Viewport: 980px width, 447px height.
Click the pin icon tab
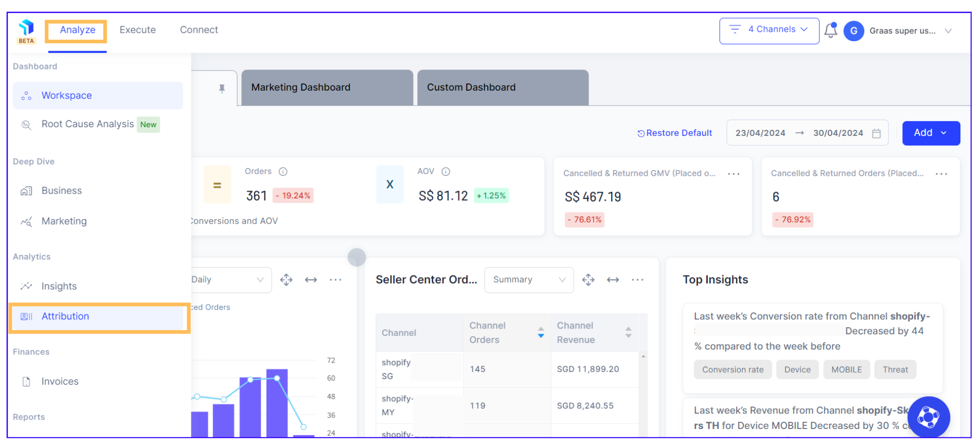pyautogui.click(x=222, y=89)
